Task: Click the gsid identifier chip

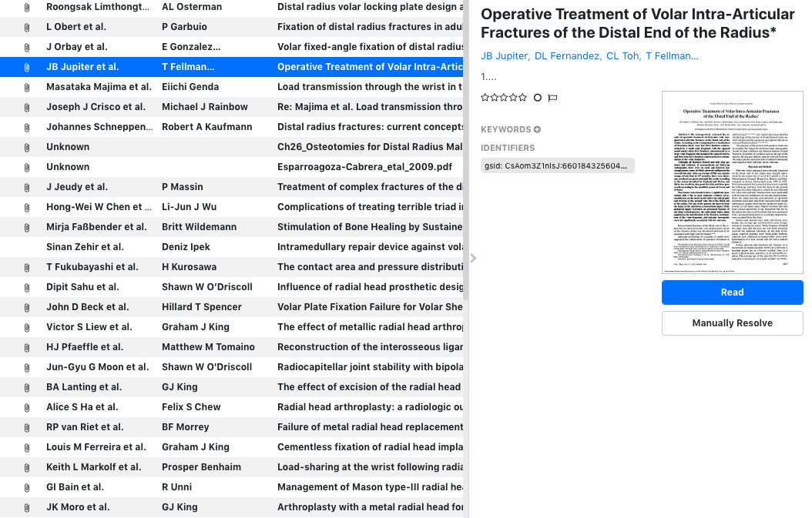Action: pyautogui.click(x=558, y=164)
